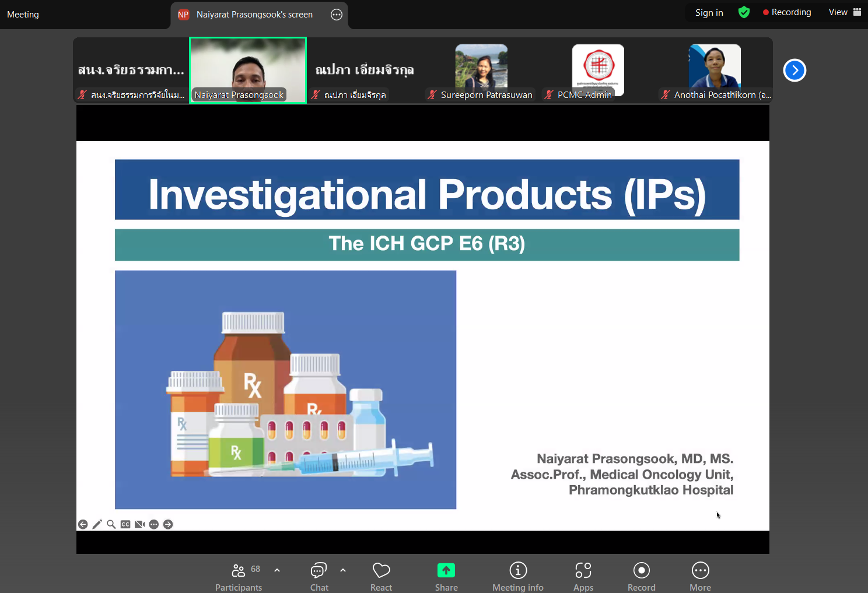This screenshot has width=868, height=593.
Task: Open the More options menu
Action: coord(700,576)
